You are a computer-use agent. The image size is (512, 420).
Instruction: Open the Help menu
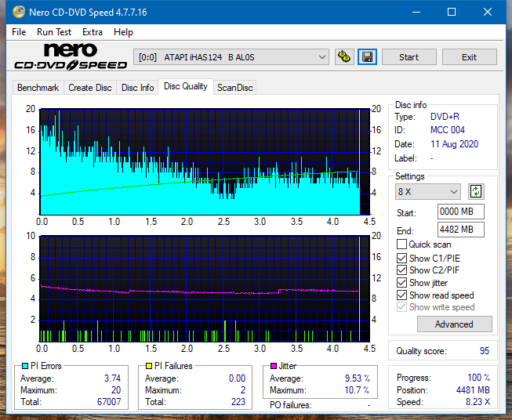[x=123, y=32]
